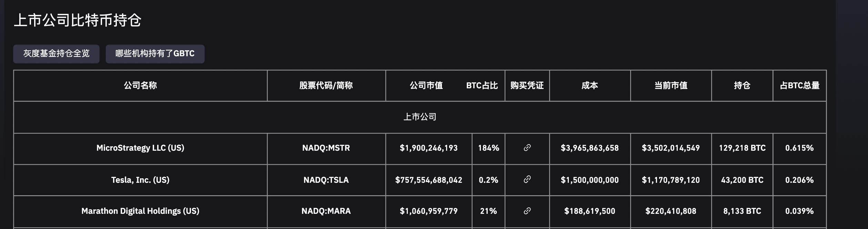Viewport: 868px width, 229px height.
Task: Click the NADQ:MSTR ticker cell
Action: [x=326, y=148]
